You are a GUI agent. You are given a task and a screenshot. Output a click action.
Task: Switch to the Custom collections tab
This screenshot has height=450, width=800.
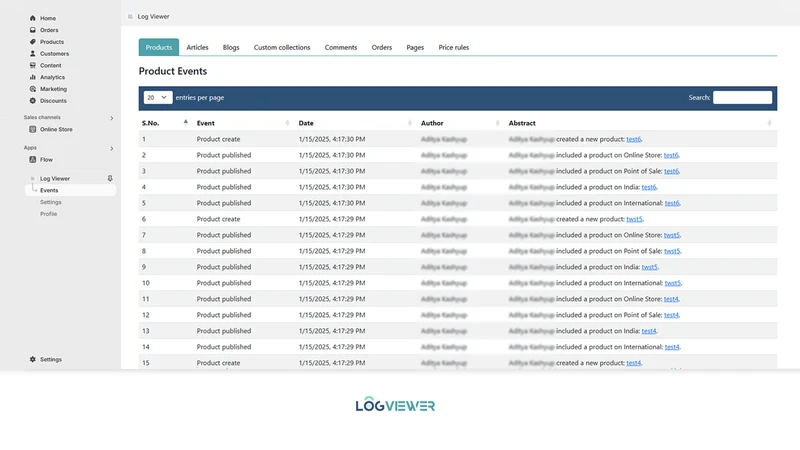point(282,47)
